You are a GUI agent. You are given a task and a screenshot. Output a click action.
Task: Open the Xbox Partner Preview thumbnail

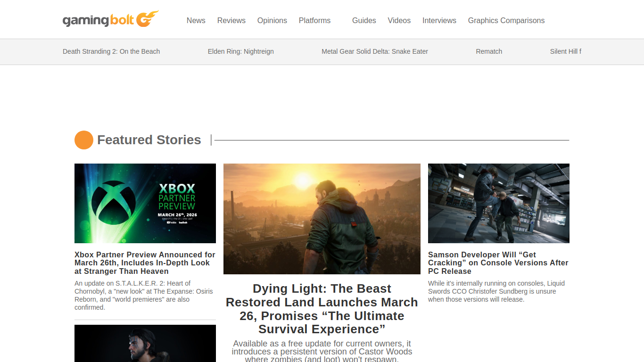click(x=145, y=203)
